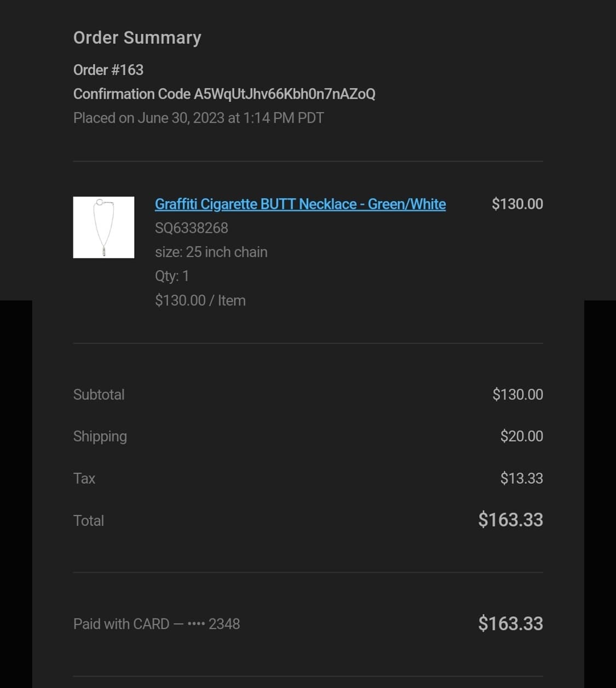Click the Paid with CARD 2348 text

click(x=157, y=624)
